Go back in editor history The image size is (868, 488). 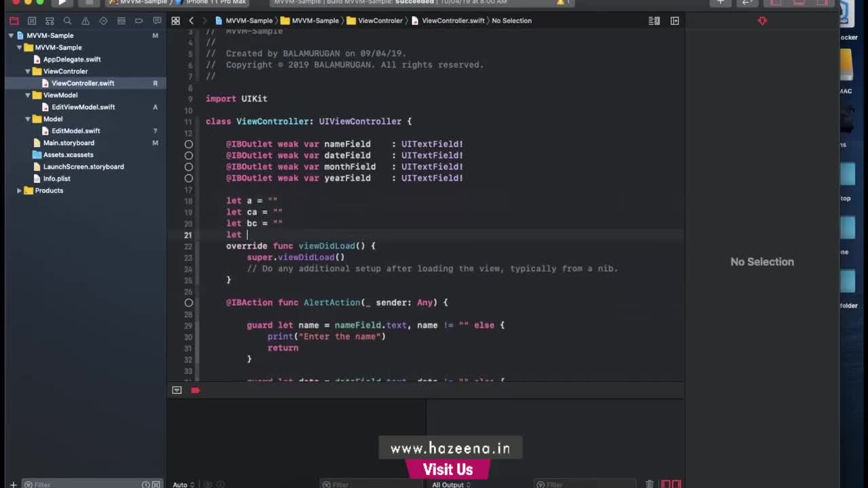point(191,21)
